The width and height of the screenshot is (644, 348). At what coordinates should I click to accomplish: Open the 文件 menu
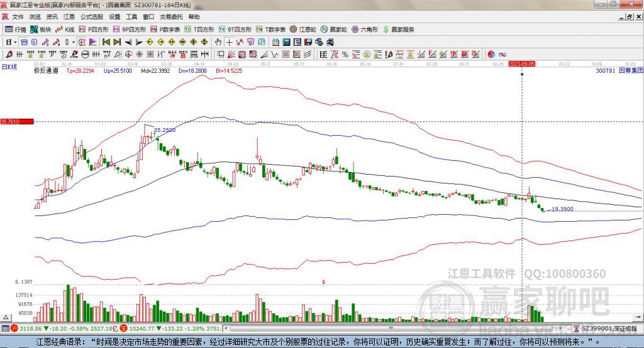[x=18, y=17]
